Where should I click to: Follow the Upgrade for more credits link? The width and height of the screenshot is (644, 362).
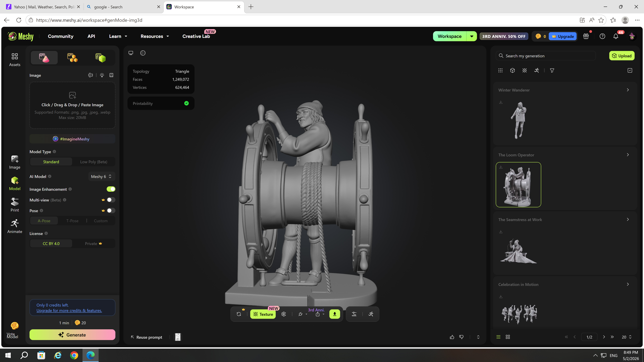tap(69, 311)
